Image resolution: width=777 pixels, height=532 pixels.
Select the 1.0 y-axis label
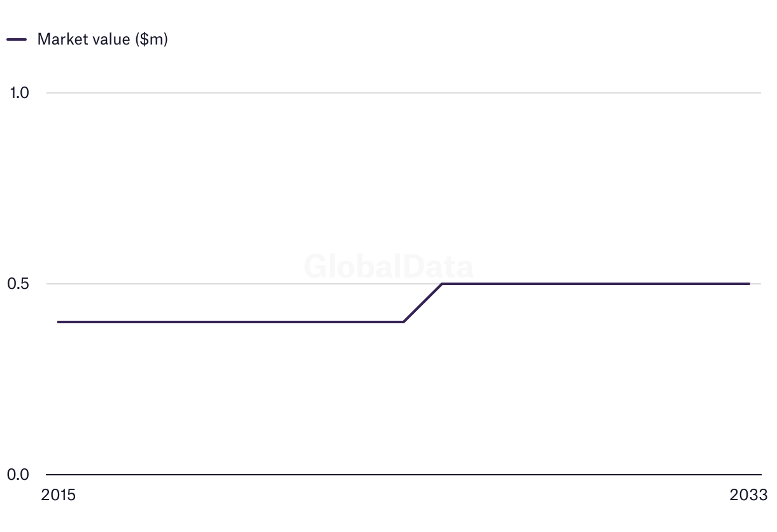(x=19, y=93)
